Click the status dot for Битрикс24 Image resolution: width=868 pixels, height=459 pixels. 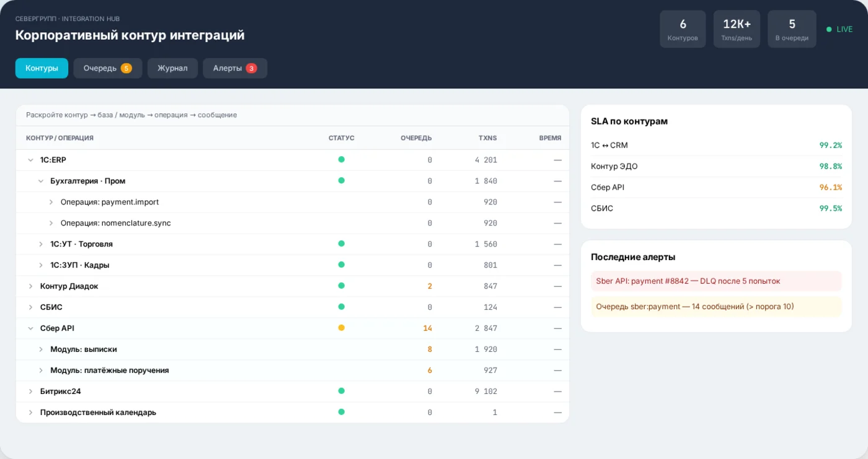[341, 391]
